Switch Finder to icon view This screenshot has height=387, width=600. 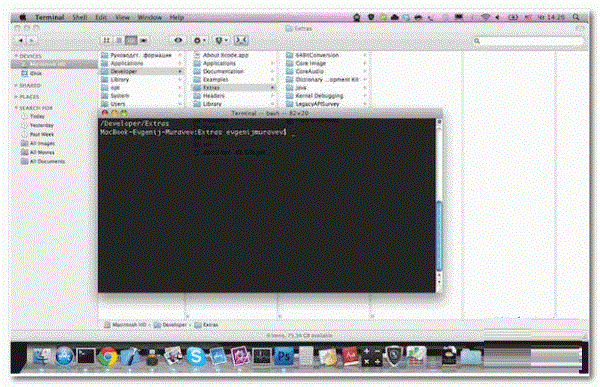point(107,40)
